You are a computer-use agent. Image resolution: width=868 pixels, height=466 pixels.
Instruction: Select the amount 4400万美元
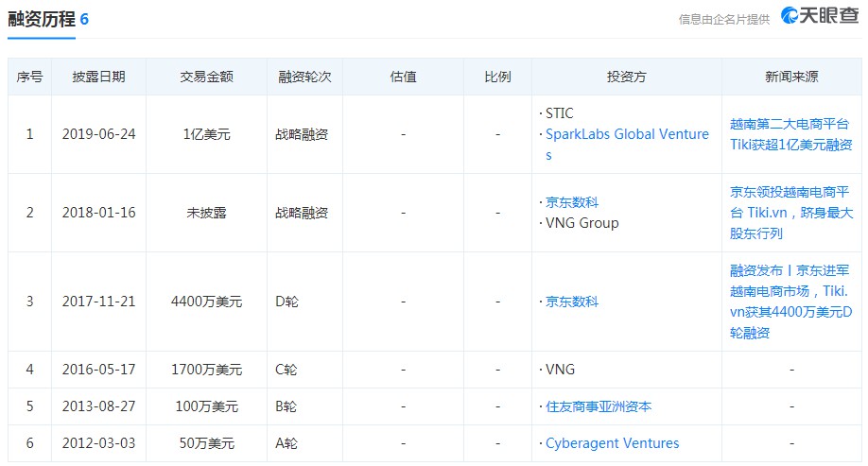point(206,302)
